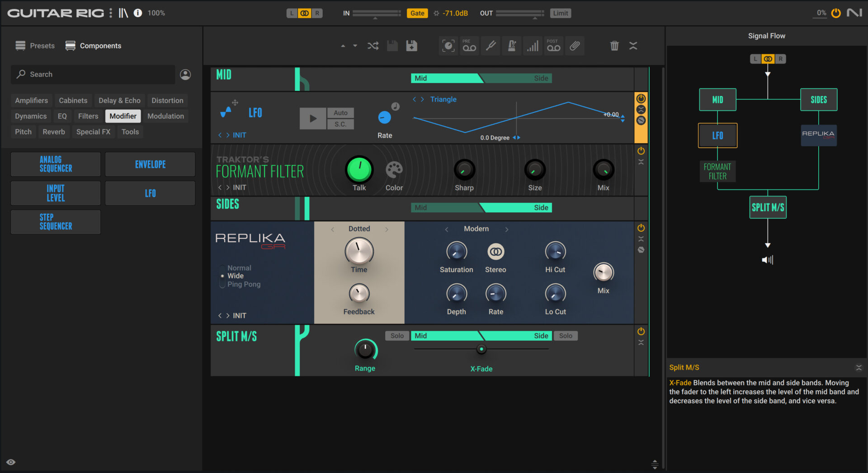Toggle the Limit button
This screenshot has height=473, width=868.
point(560,13)
